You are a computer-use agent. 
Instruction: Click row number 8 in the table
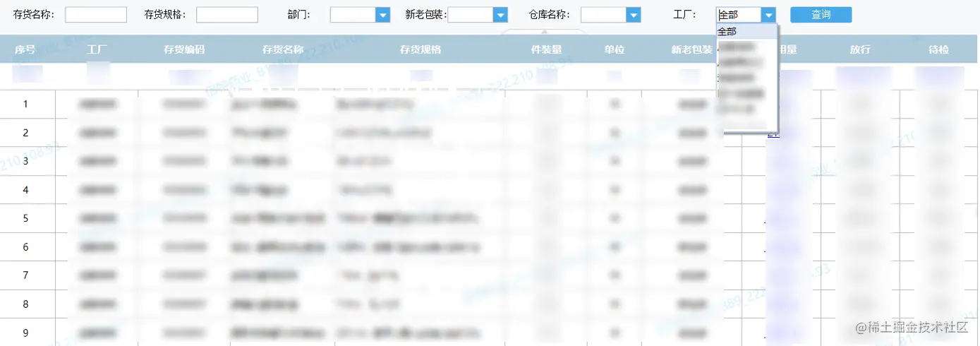coord(490,304)
